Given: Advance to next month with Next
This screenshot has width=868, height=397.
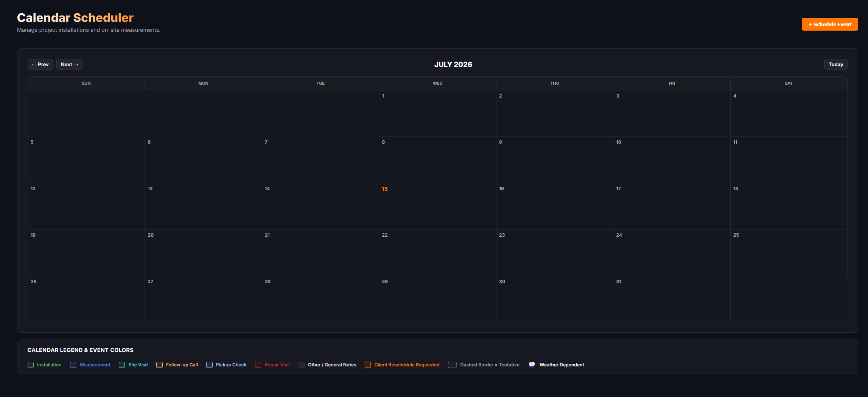Looking at the screenshot, I should point(69,64).
